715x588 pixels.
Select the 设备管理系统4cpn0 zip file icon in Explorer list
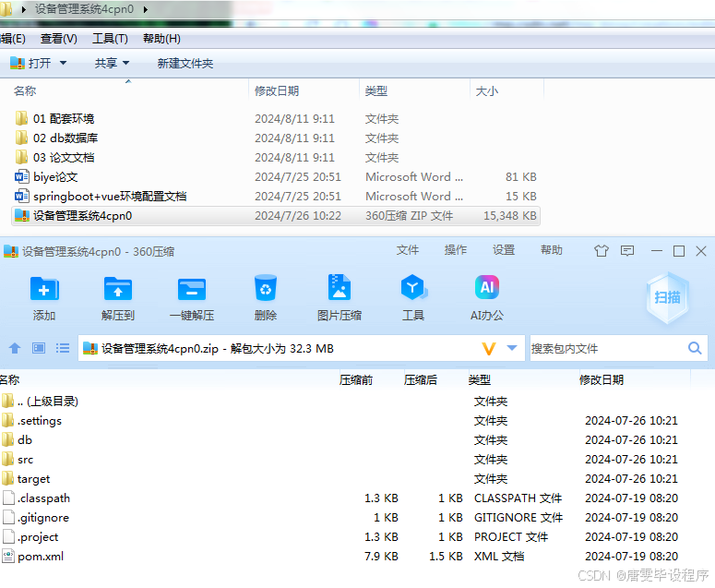(22, 215)
